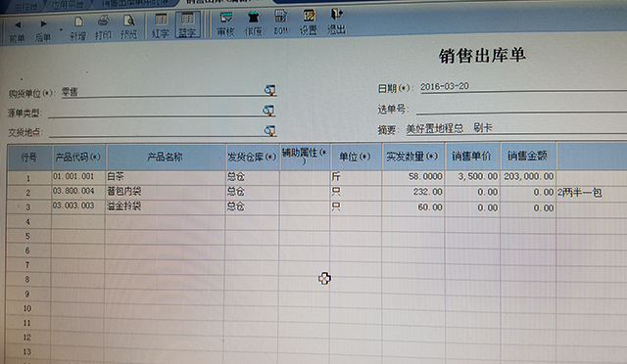Open print preview with 预览 icon
The image size is (627, 364).
(128, 27)
